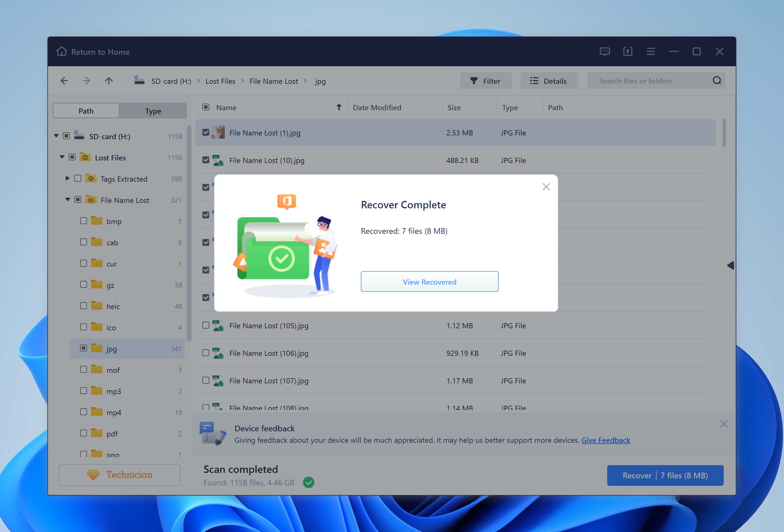
Task: Click the upload/export icon in title bar
Action: point(628,52)
